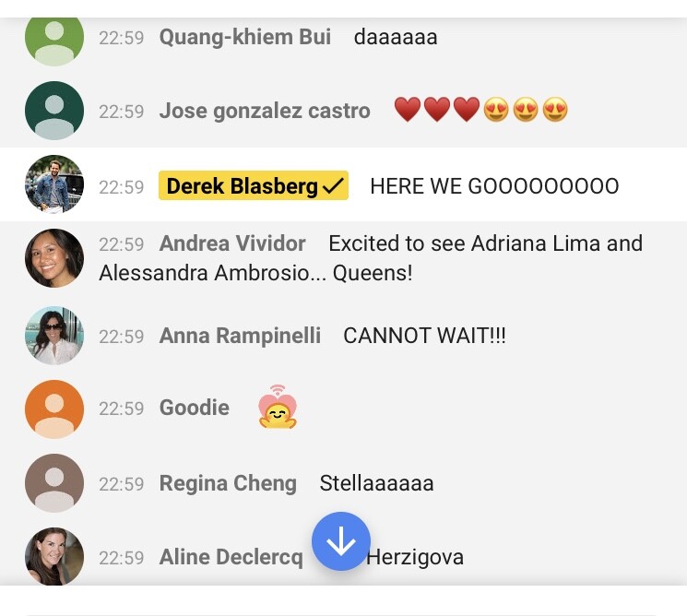Tap Regina Cheng's brown default avatar

54,483
